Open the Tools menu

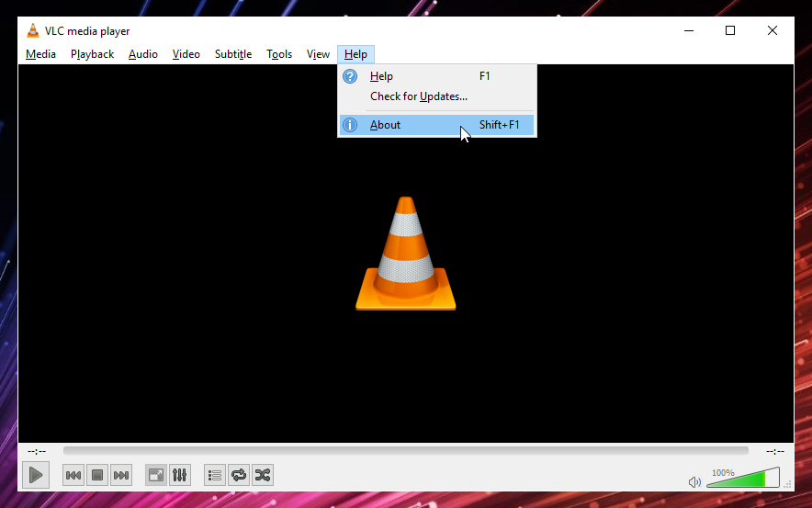pyautogui.click(x=279, y=54)
